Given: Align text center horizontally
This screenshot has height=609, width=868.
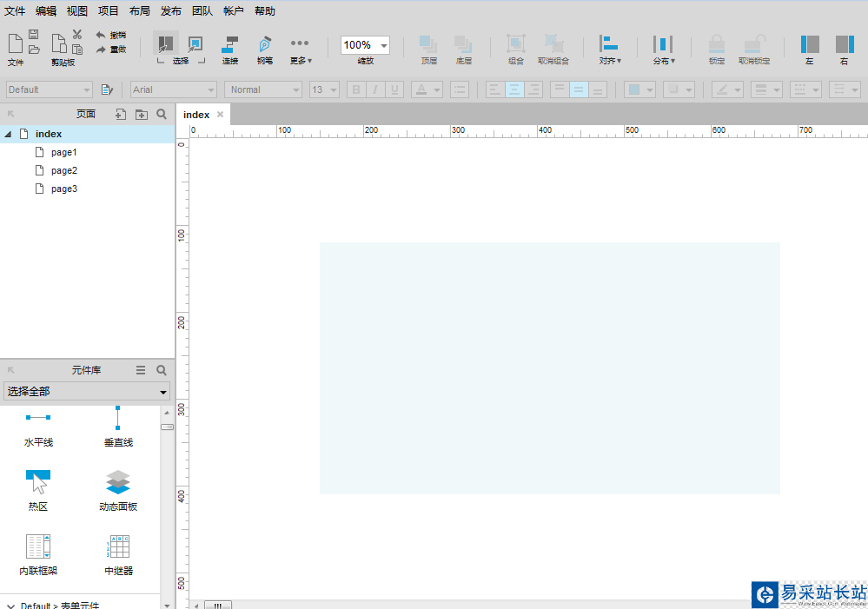Looking at the screenshot, I should click(514, 89).
